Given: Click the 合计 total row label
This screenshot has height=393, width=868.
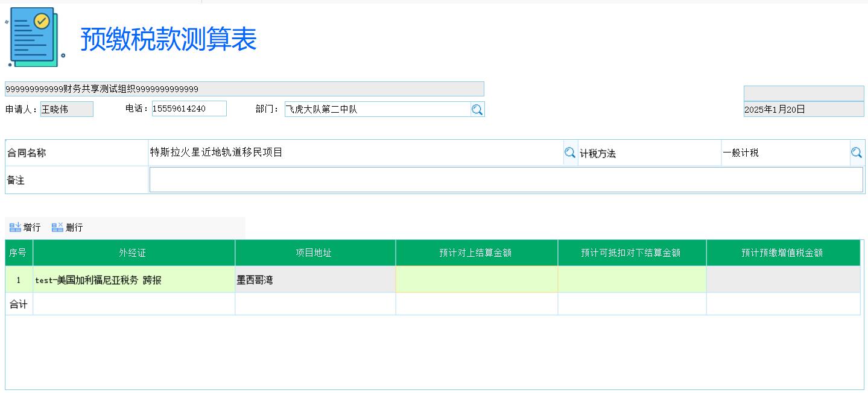Looking at the screenshot, I should coord(18,304).
